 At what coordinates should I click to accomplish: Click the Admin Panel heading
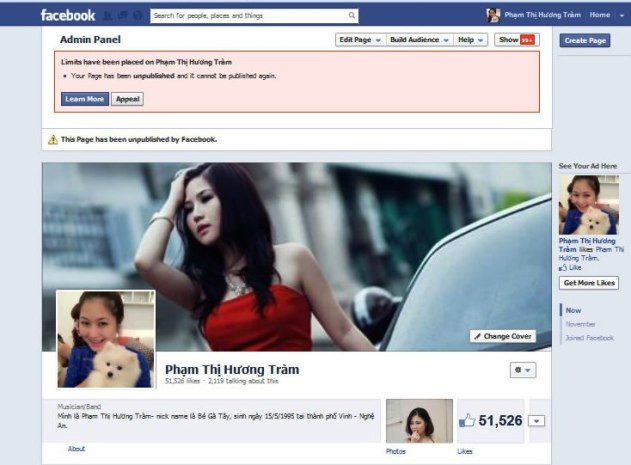90,39
